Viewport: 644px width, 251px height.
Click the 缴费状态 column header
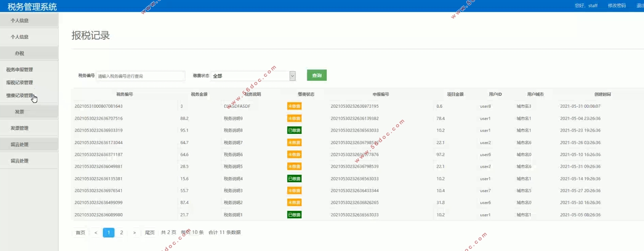pyautogui.click(x=306, y=94)
